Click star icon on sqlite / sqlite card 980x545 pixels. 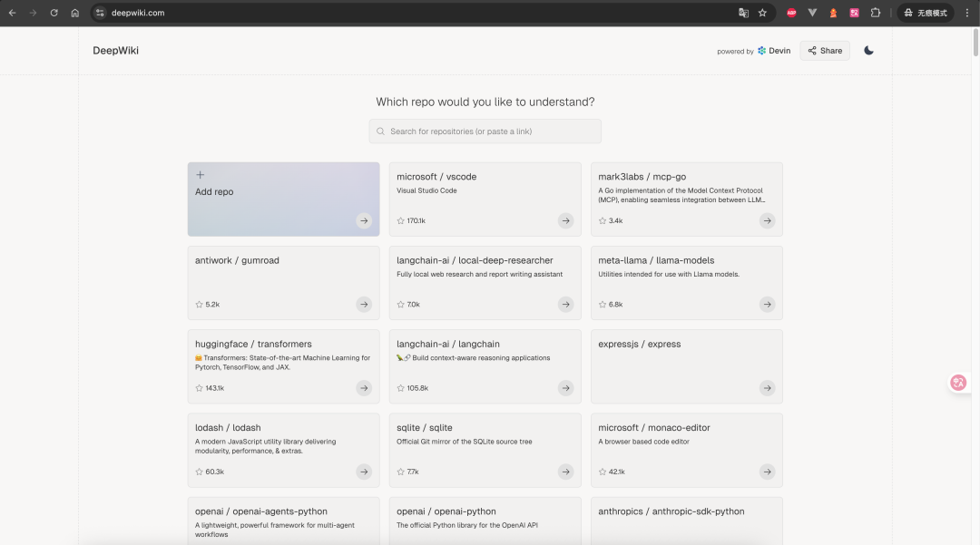[x=401, y=472]
